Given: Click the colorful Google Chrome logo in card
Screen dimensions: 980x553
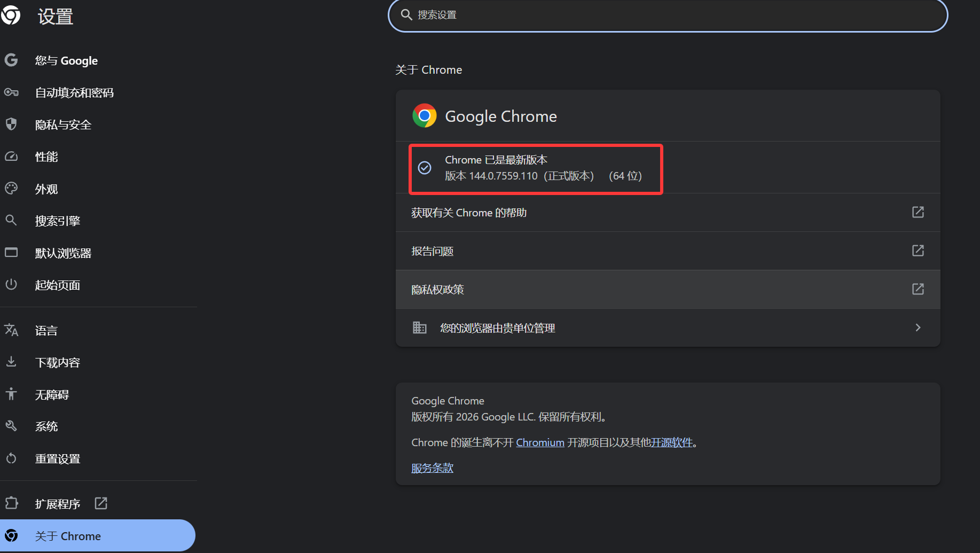Looking at the screenshot, I should click(425, 115).
